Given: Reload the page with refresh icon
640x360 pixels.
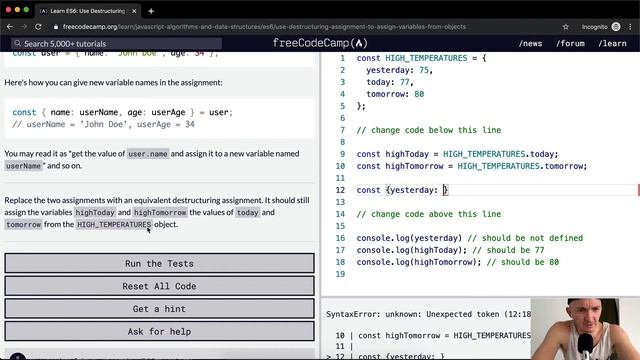Looking at the screenshot, I should click(38, 27).
